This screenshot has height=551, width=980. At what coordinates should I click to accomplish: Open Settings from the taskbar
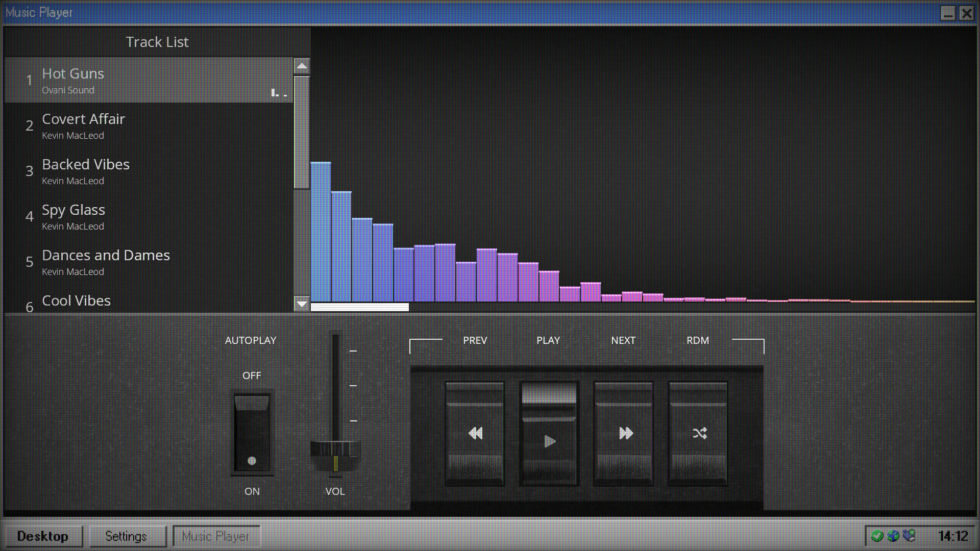tap(126, 536)
